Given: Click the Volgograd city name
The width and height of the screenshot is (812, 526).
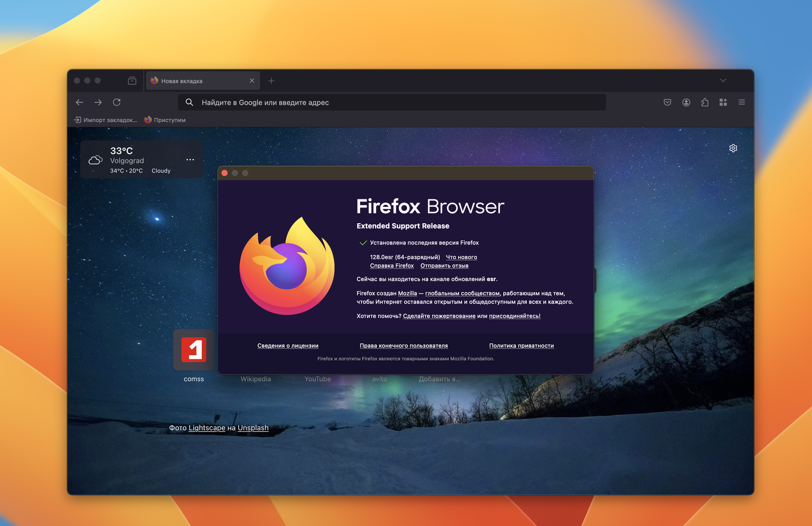Looking at the screenshot, I should [x=127, y=161].
